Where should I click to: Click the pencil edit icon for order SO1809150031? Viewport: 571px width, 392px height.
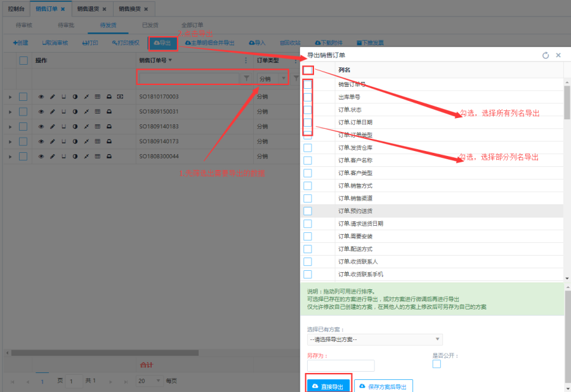coord(53,112)
